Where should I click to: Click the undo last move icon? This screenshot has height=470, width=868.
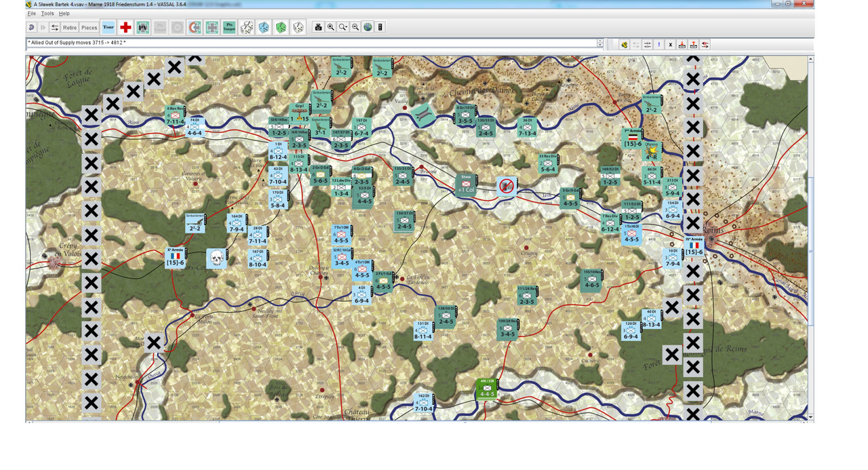point(32,27)
